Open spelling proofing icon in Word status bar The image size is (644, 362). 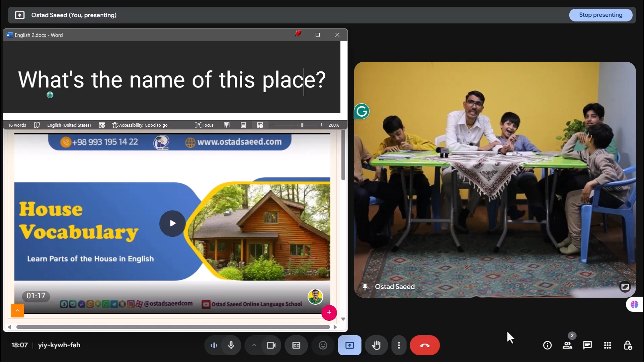[37, 125]
